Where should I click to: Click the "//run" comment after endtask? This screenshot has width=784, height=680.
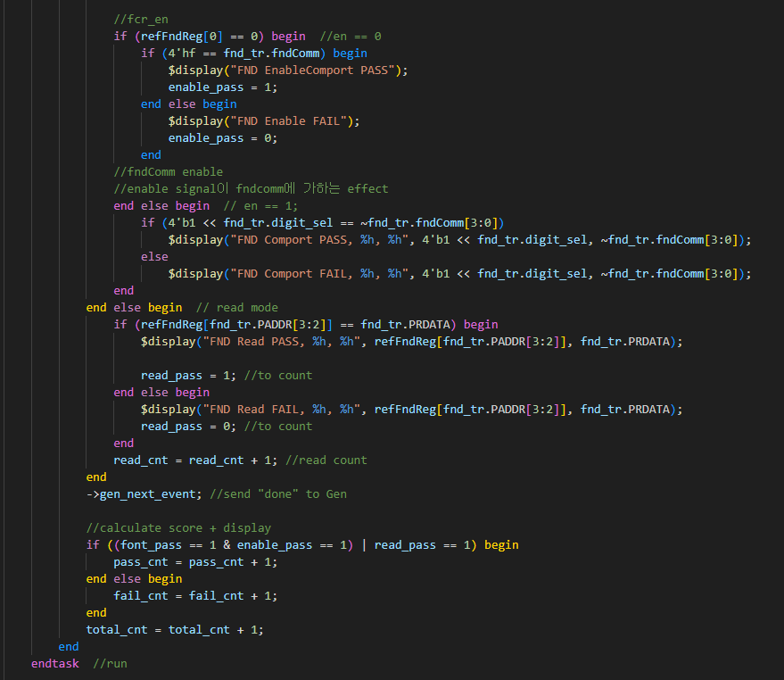click(110, 664)
